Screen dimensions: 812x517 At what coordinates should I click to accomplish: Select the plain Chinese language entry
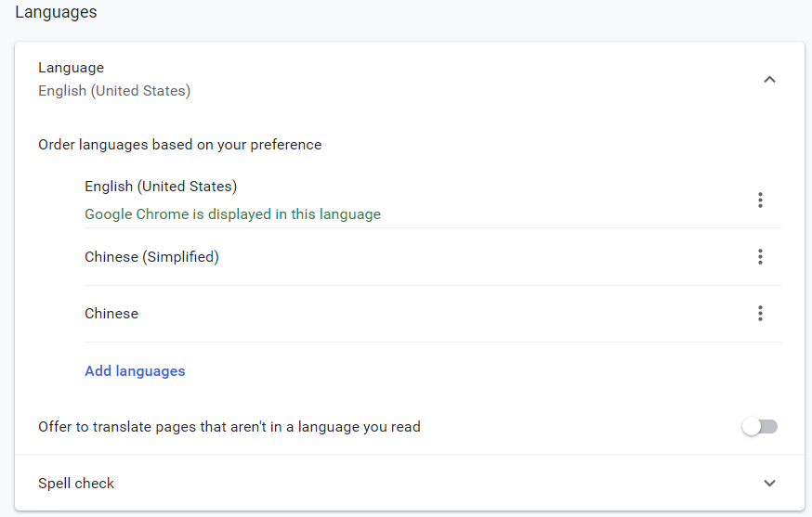111,314
